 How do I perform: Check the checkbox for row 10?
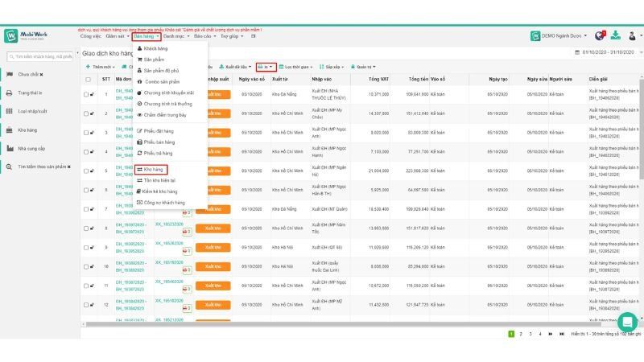[x=86, y=267]
